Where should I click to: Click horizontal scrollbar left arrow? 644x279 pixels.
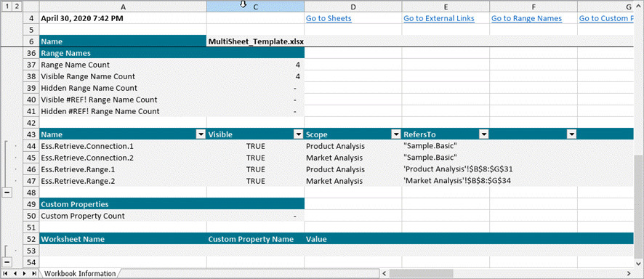(384, 273)
